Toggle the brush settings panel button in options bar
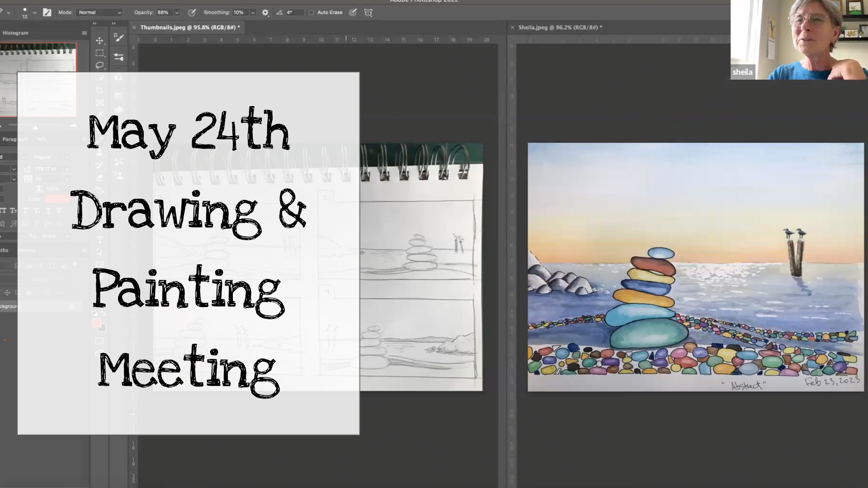 pyautogui.click(x=47, y=13)
